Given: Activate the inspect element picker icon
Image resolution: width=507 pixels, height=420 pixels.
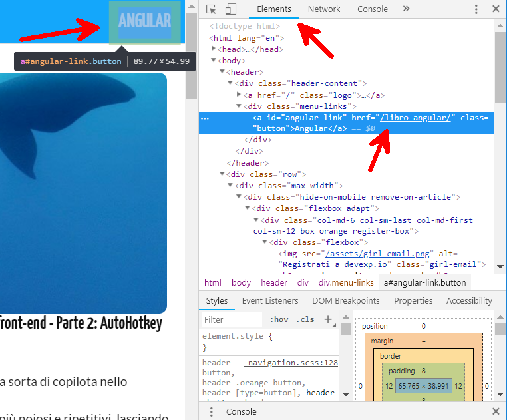Looking at the screenshot, I should click(x=211, y=9).
